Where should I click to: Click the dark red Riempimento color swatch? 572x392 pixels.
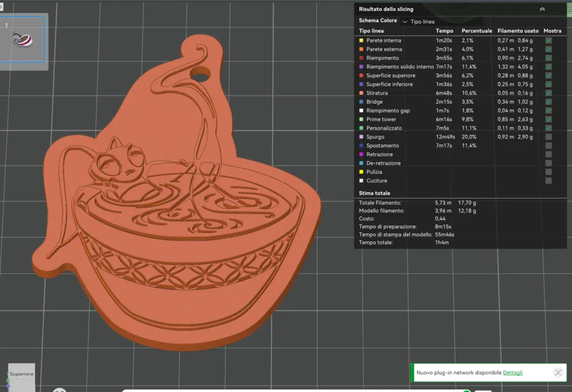[361, 58]
